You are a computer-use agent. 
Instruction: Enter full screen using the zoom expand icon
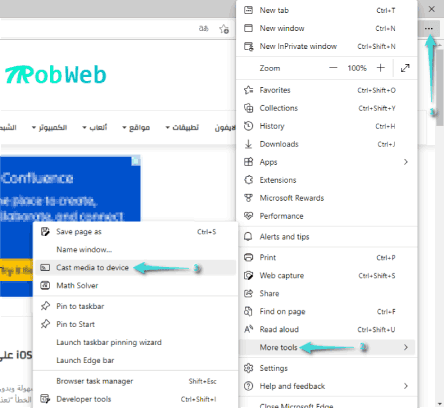pos(405,68)
